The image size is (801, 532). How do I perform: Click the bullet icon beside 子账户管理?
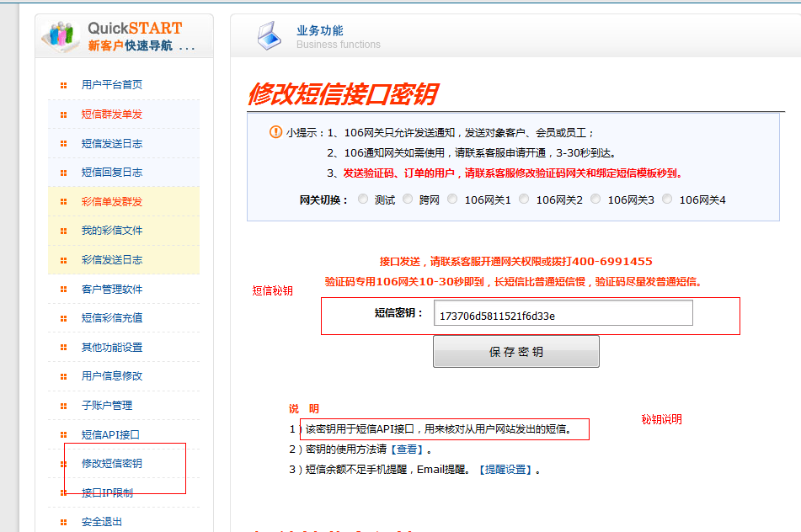coord(63,406)
